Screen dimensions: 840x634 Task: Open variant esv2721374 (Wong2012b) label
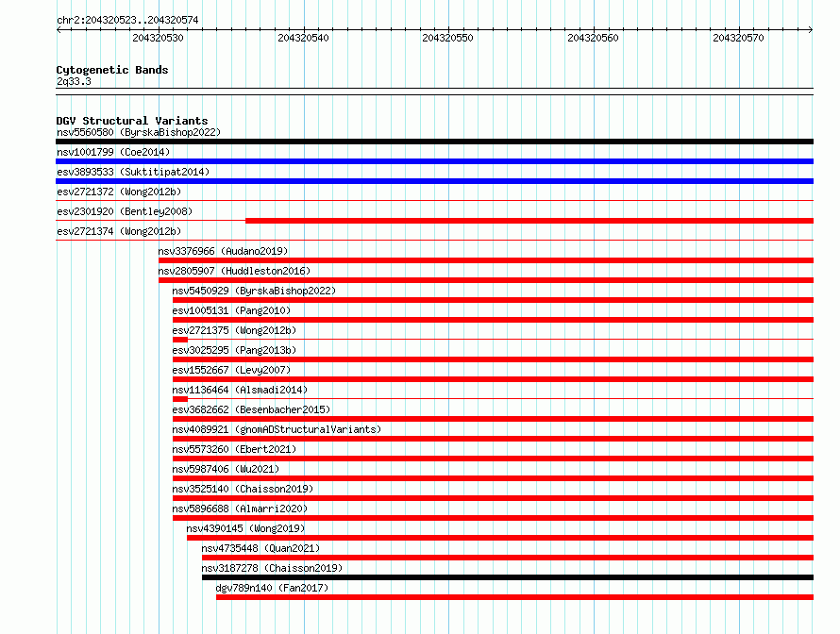tap(119, 231)
